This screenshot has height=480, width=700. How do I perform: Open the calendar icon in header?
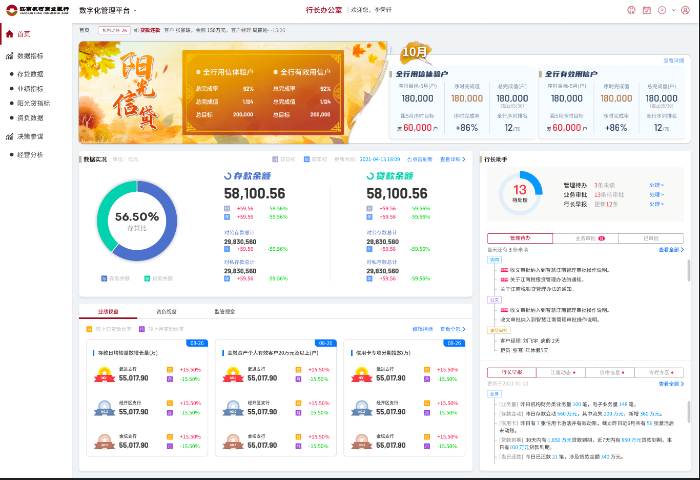(x=646, y=10)
